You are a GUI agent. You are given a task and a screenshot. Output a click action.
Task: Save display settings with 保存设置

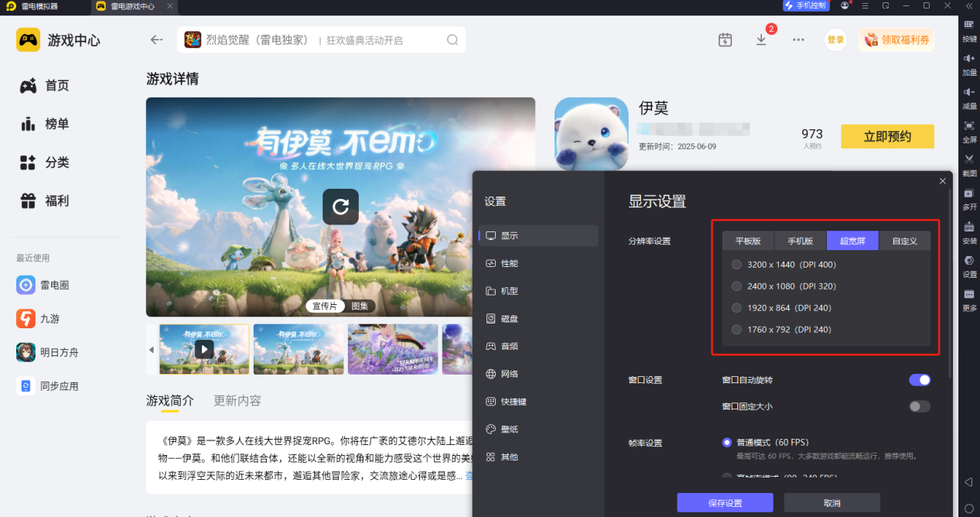tap(724, 502)
